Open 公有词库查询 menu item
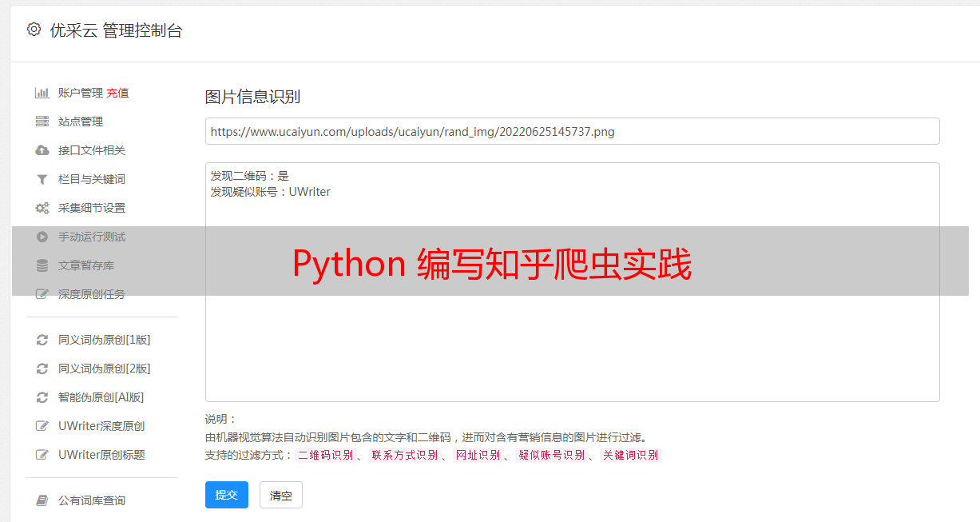Viewport: 980px width, 522px height. [x=92, y=500]
